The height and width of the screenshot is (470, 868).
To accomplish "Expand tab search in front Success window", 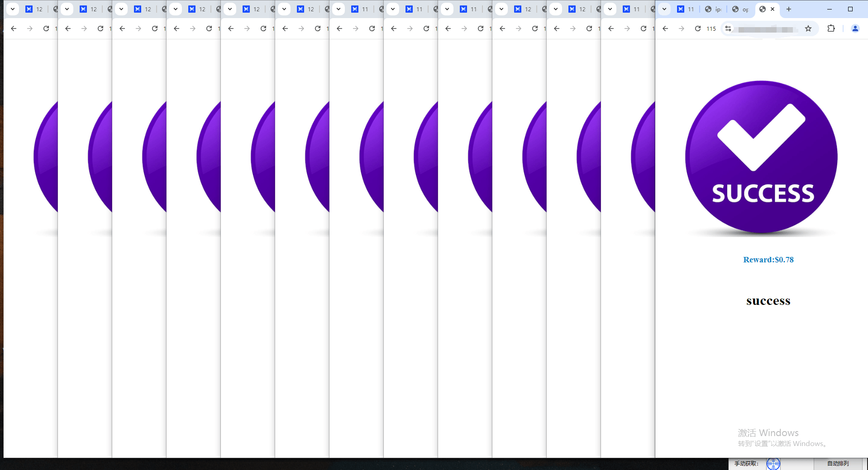I will tap(664, 9).
